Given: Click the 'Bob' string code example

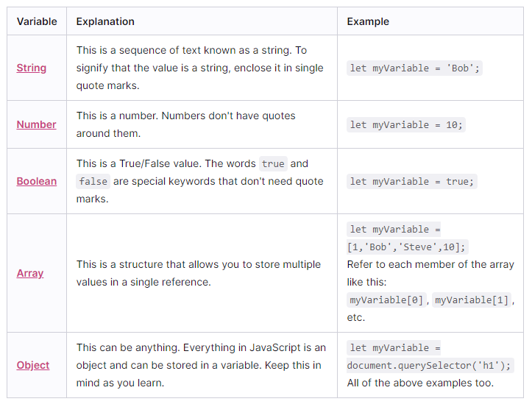Looking at the screenshot, I should coord(414,68).
